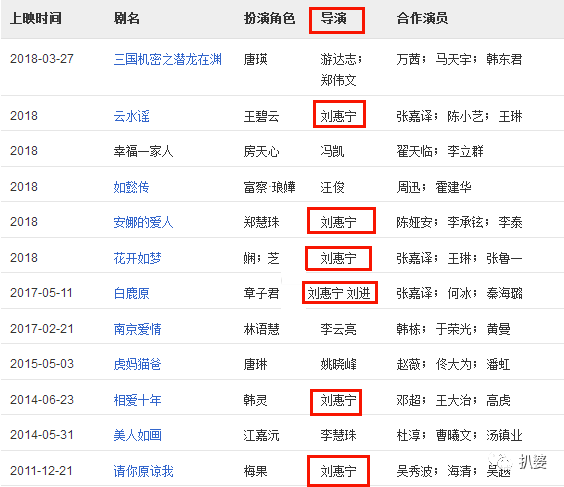
Task: Open the 三国机密之潜龙在渊 drama link
Action: pos(168,59)
